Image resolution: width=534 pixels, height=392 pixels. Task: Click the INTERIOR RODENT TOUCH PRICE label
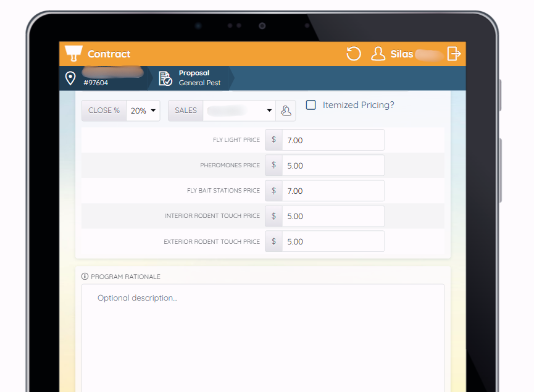[212, 216]
